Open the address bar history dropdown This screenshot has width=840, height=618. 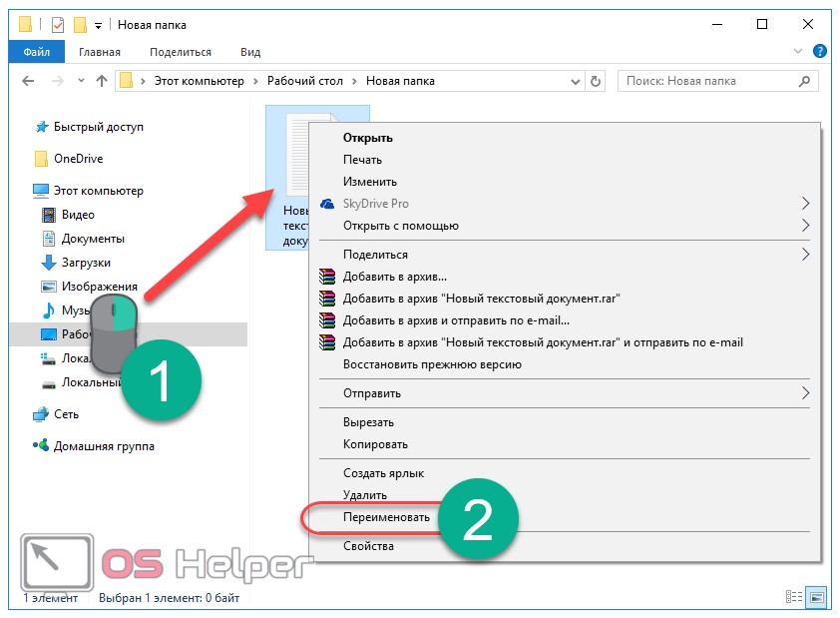tap(576, 81)
